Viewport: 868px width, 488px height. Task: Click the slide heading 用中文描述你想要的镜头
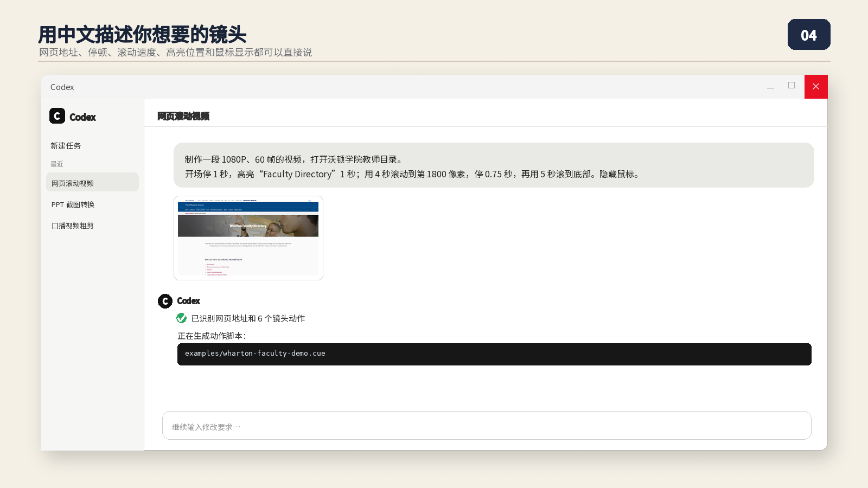142,34
